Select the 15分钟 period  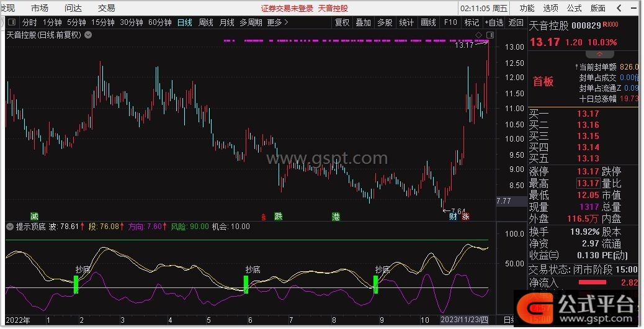pyautogui.click(x=102, y=22)
